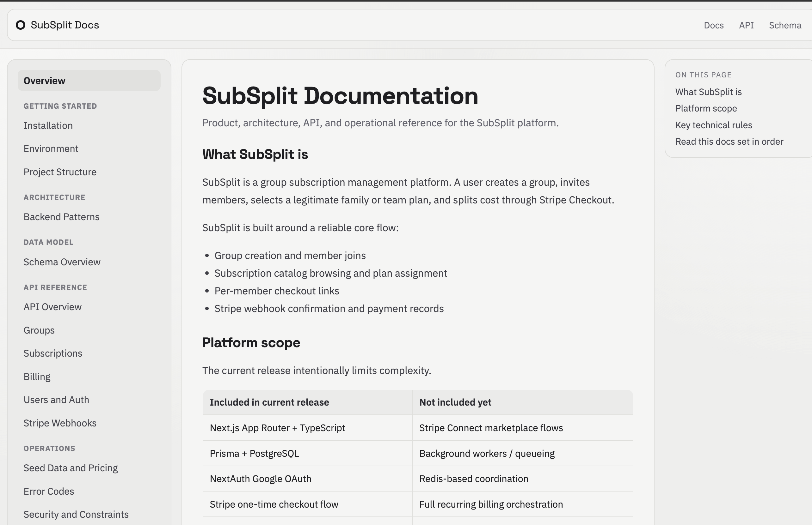
Task: Go to the Groups API page
Action: [x=39, y=330]
